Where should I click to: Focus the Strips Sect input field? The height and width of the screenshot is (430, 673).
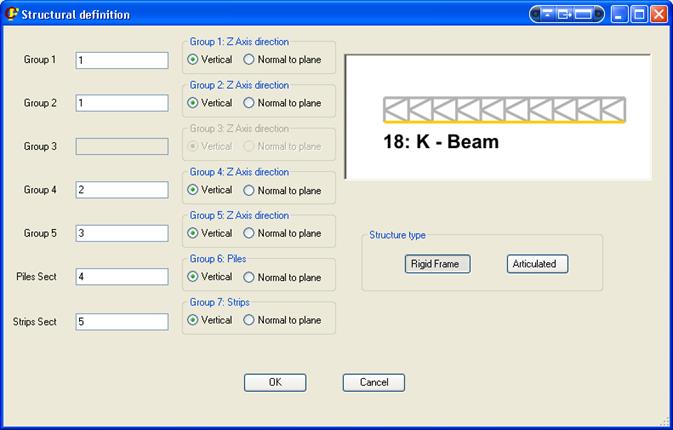point(122,322)
